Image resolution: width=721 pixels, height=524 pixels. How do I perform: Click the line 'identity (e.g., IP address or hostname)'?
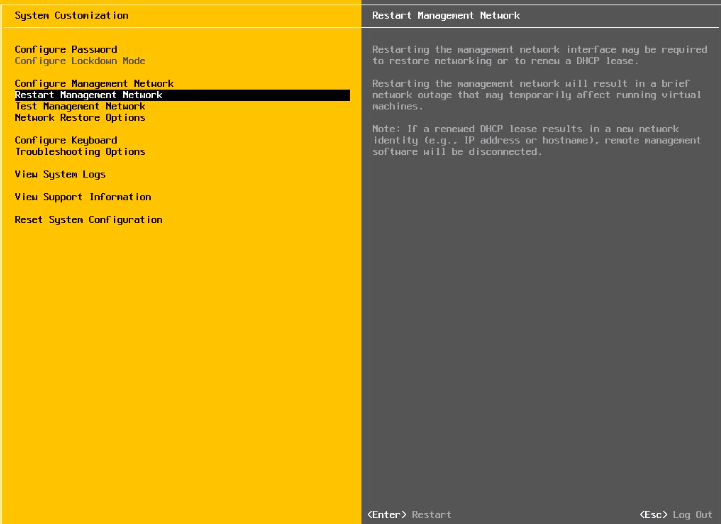pos(486,141)
